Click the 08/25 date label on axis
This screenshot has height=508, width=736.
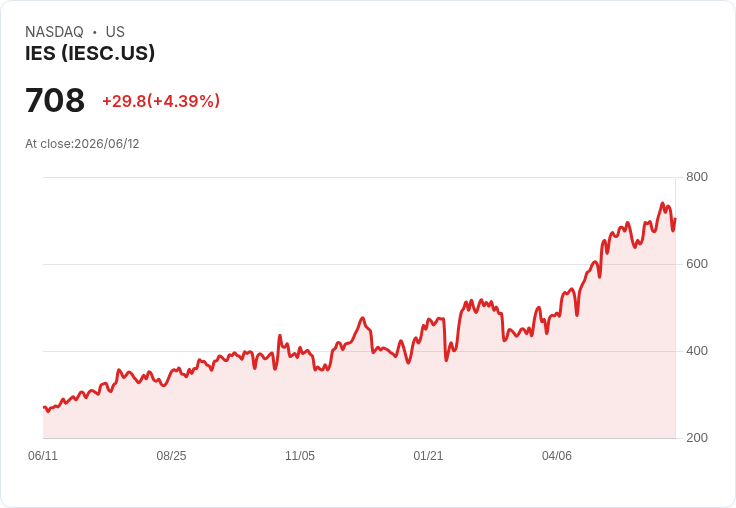(x=171, y=455)
